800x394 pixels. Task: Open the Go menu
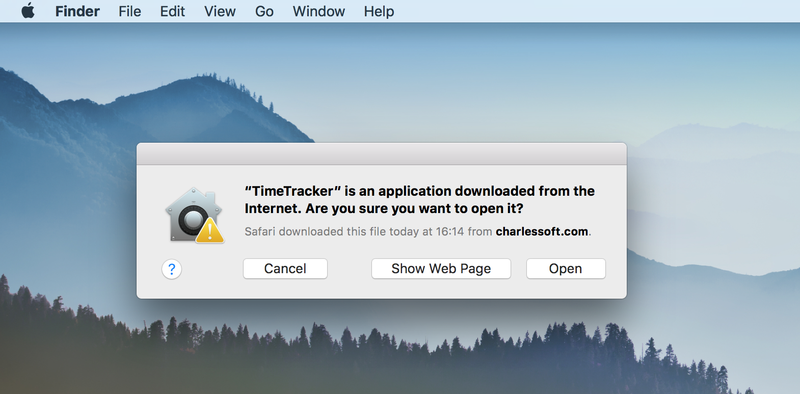pyautogui.click(x=264, y=11)
